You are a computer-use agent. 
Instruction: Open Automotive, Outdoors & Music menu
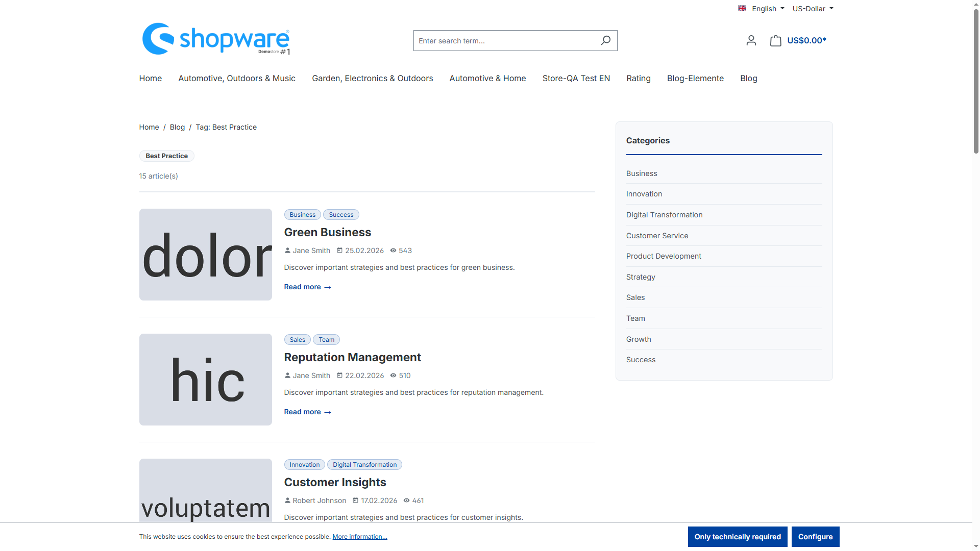237,78
